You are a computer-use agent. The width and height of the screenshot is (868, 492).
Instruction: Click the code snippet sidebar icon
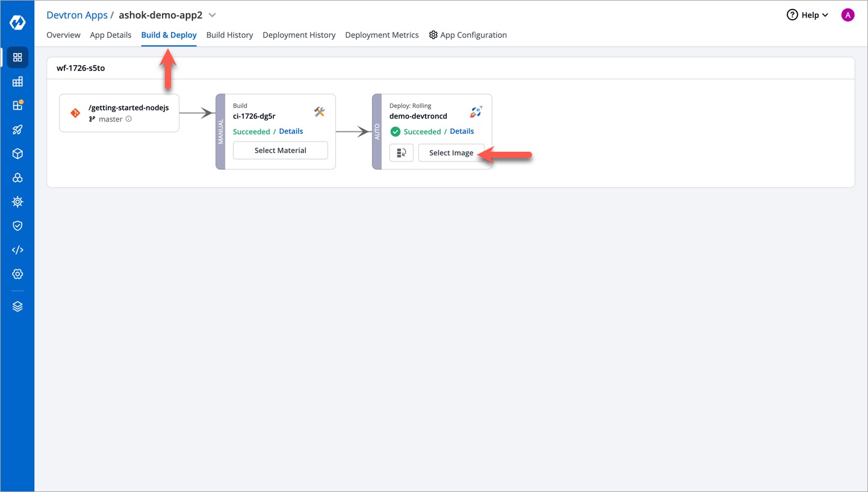pos(17,249)
